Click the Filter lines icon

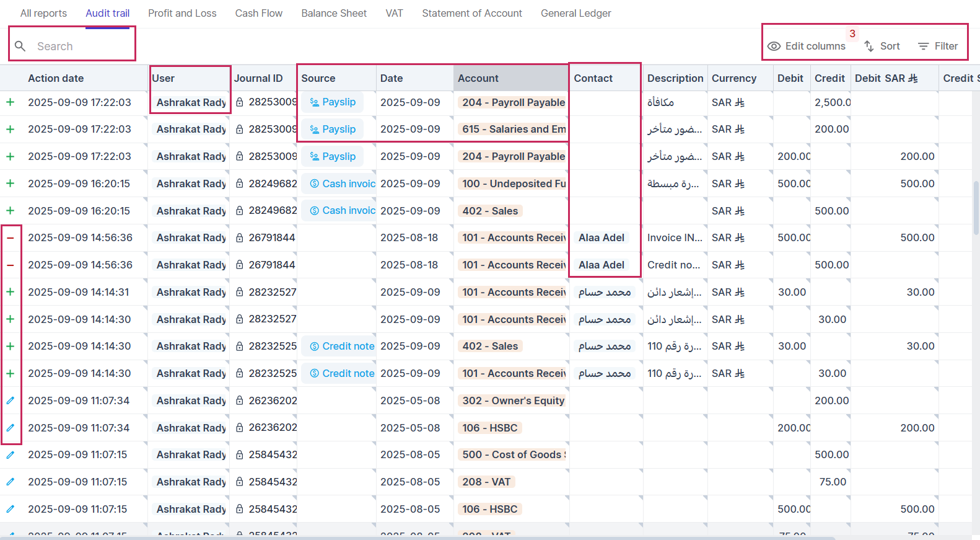click(x=923, y=46)
